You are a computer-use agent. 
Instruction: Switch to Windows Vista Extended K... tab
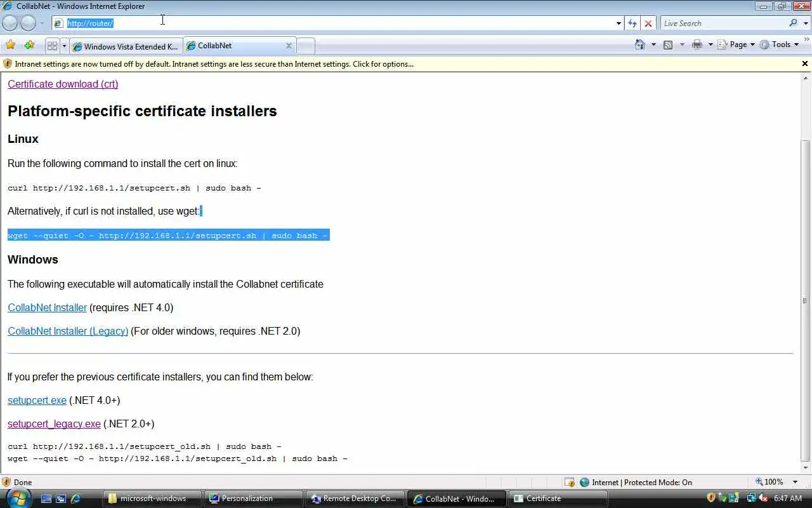[126, 46]
